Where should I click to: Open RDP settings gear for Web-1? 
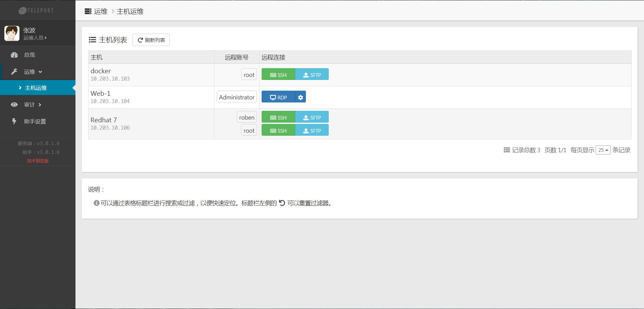click(301, 97)
